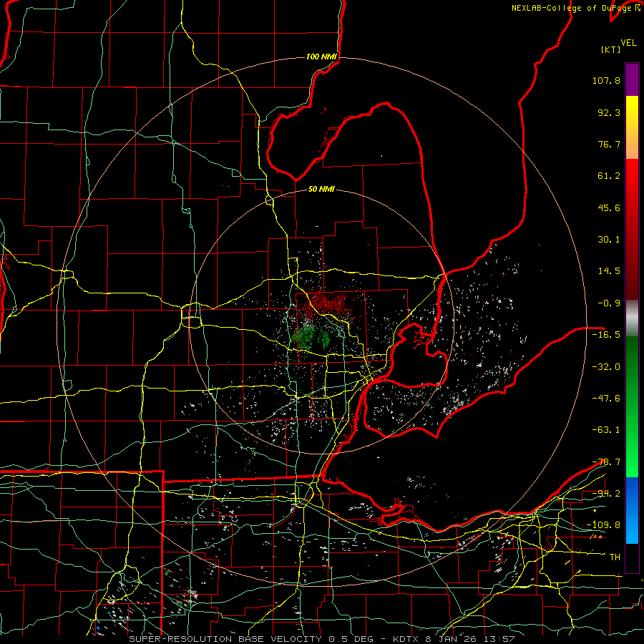Viewport: 644px width, 644px height.
Task: Select the -78.7 velocity scale value
Action: [606, 462]
